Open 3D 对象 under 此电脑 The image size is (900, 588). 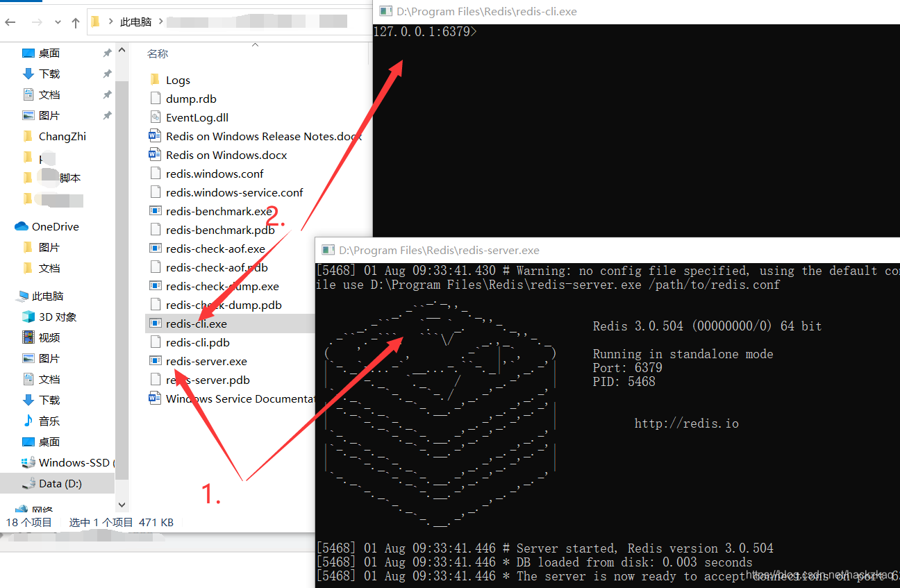[x=58, y=317]
